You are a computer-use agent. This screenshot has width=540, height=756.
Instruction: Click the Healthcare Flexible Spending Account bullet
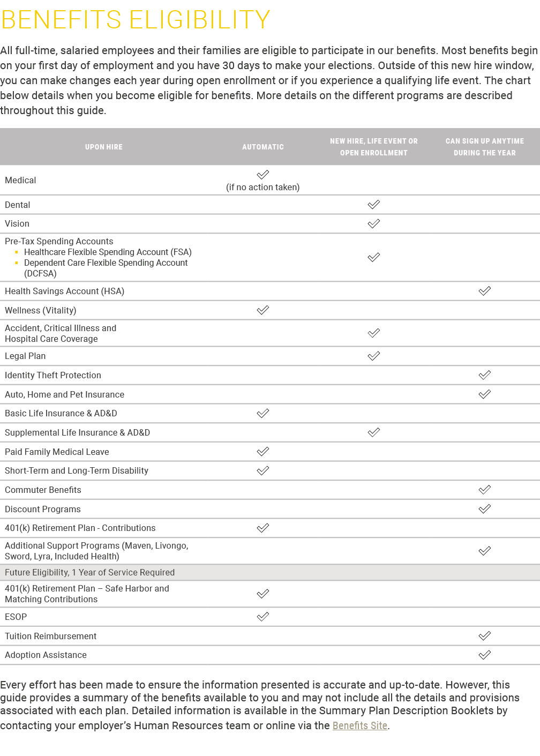tap(107, 252)
